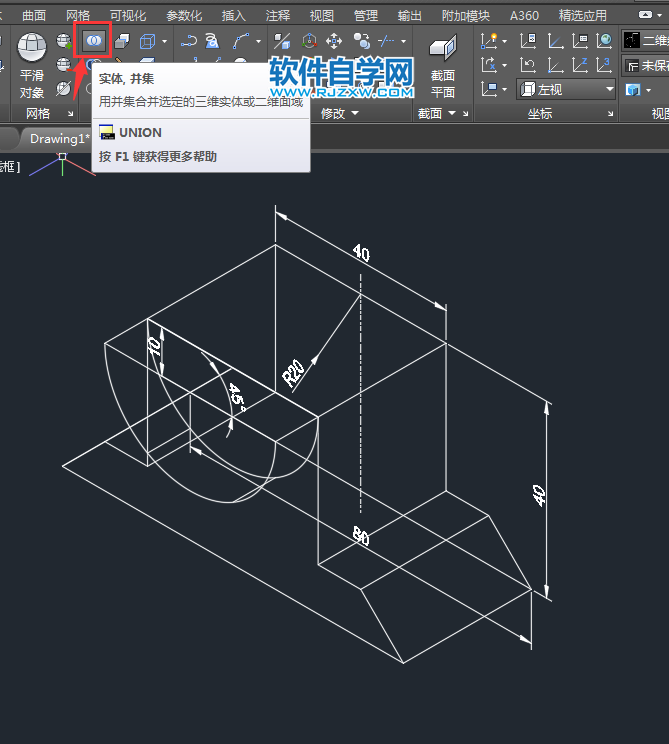Open dropdown beside the UCS light-bulb icon
The height and width of the screenshot is (744, 669).
[x=504, y=41]
